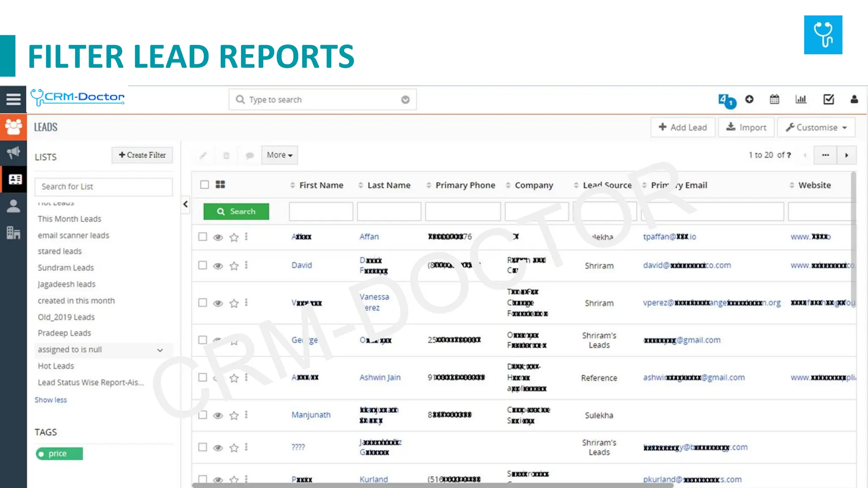Tick the checkbox for the Vanessa Perez row
Image resolution: width=868 pixels, height=488 pixels.
pos(203,302)
